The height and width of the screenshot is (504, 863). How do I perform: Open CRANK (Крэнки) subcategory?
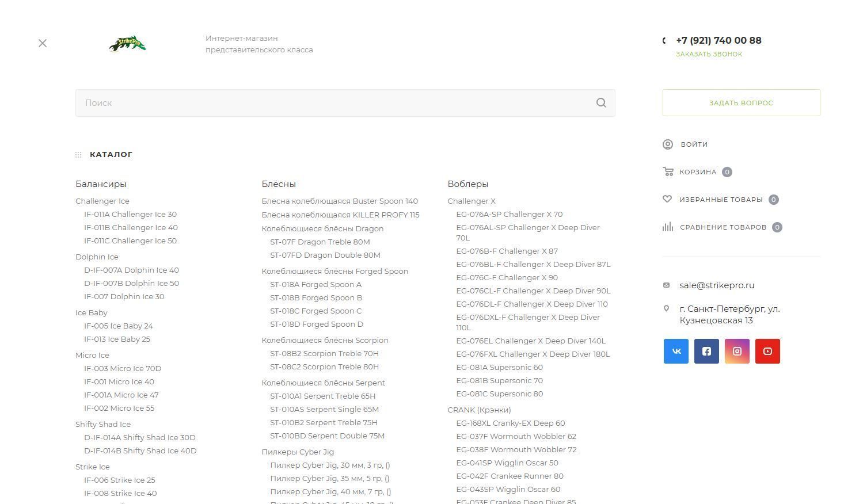click(x=479, y=410)
